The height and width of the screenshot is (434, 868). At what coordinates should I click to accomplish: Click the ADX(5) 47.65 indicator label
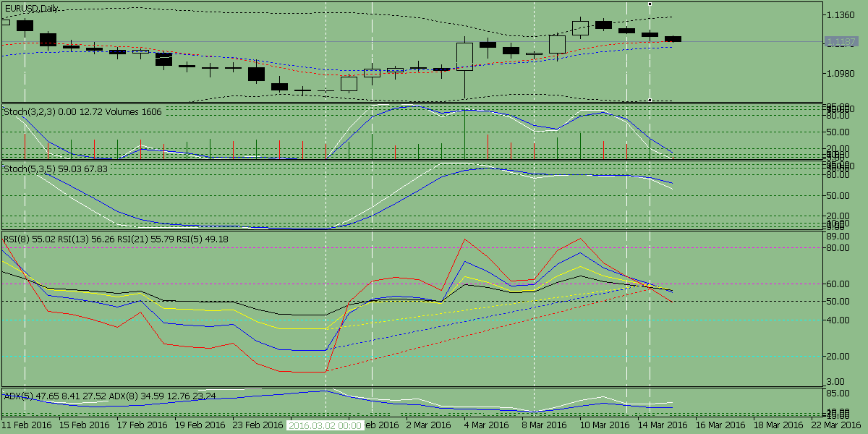tap(30, 396)
